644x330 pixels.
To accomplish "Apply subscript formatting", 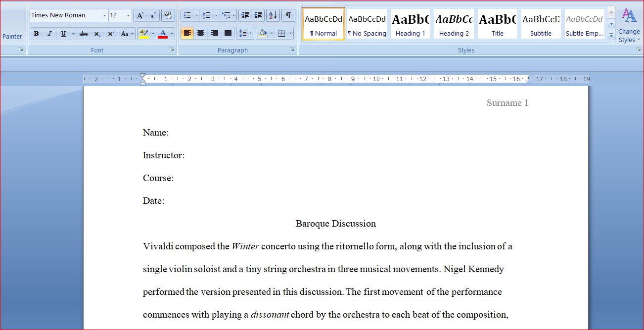I will point(97,34).
